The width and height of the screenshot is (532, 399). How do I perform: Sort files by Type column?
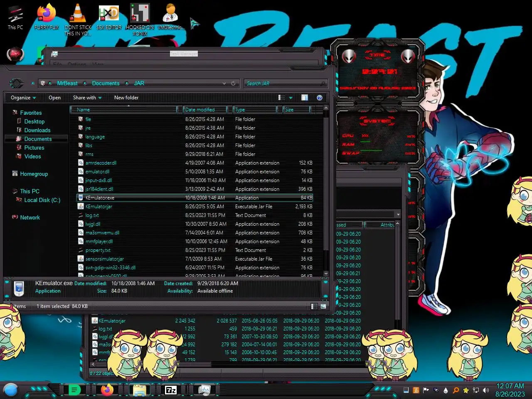(254, 110)
